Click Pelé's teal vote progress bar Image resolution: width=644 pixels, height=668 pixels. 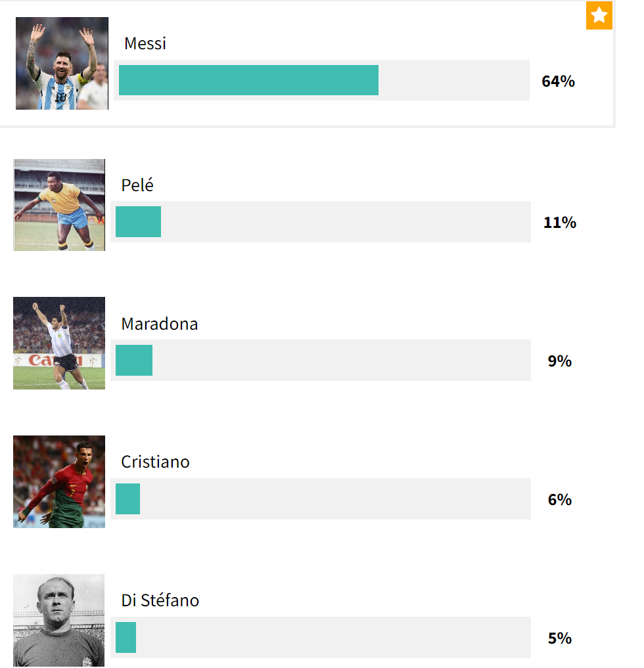[x=138, y=221]
